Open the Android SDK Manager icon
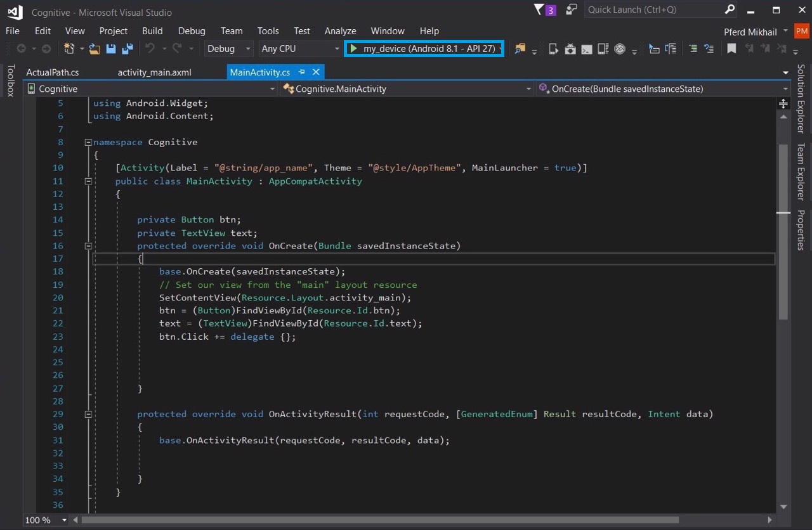The height and width of the screenshot is (530, 812). (570, 49)
